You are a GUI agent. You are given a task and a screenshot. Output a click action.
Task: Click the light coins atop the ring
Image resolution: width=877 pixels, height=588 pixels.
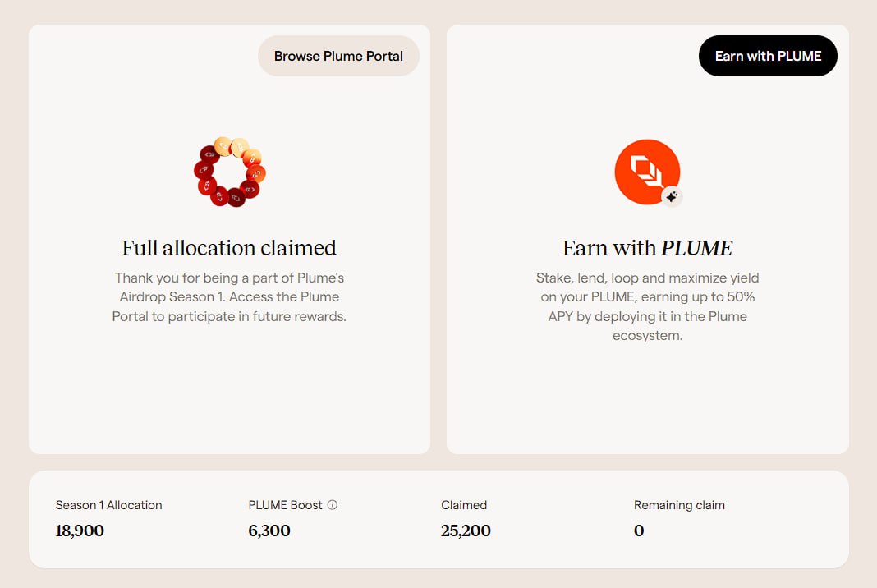231,147
